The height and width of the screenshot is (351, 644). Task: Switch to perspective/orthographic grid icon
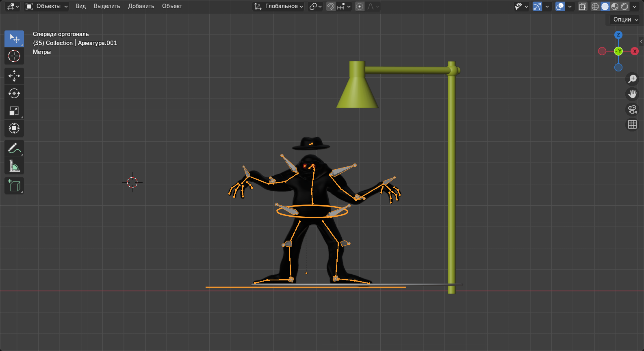pos(632,125)
